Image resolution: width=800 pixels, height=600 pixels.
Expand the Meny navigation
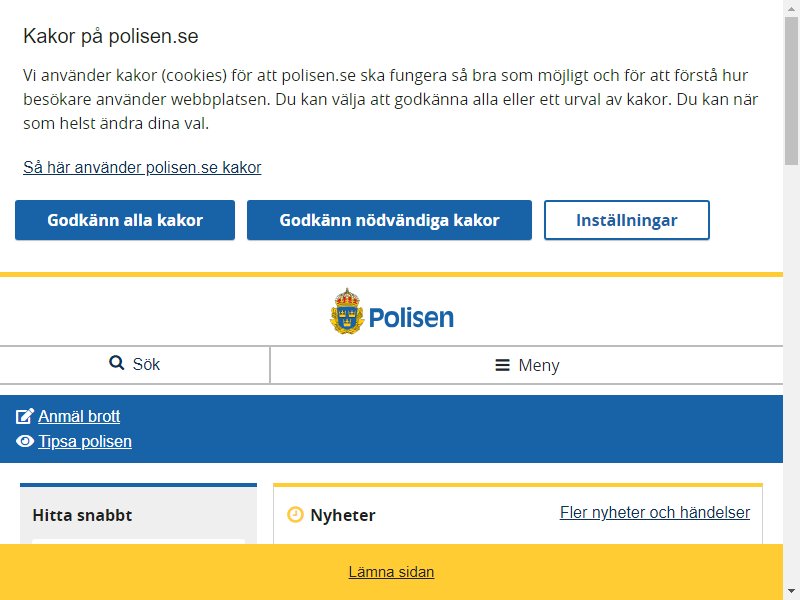(527, 365)
